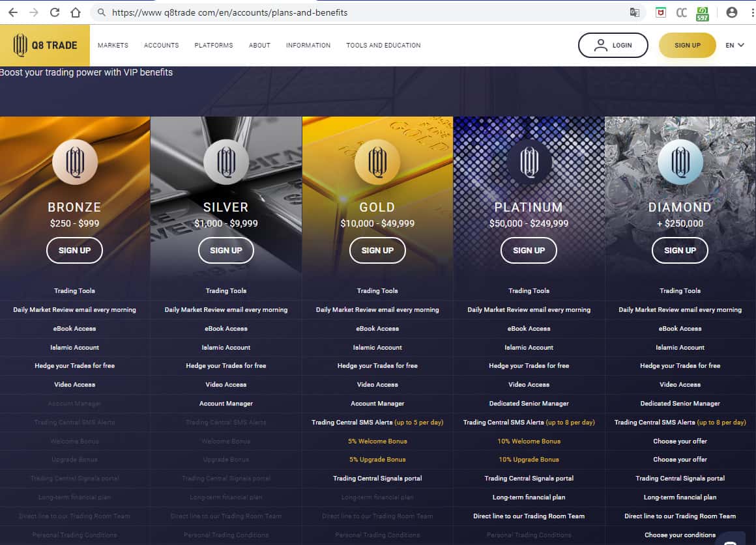Open the Accounts navigation menu
The width and height of the screenshot is (756, 545).
coord(161,46)
